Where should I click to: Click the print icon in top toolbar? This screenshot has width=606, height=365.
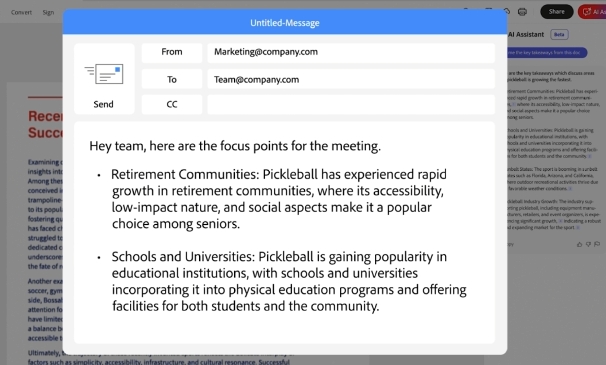(522, 12)
